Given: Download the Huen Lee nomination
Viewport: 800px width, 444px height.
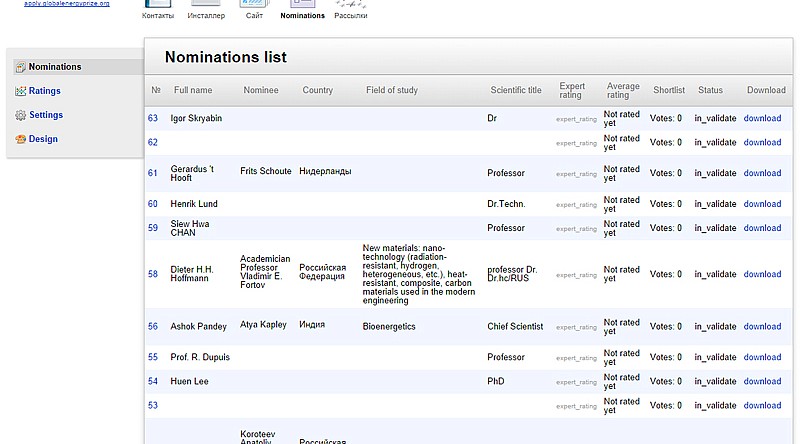Looking at the screenshot, I should (x=762, y=381).
